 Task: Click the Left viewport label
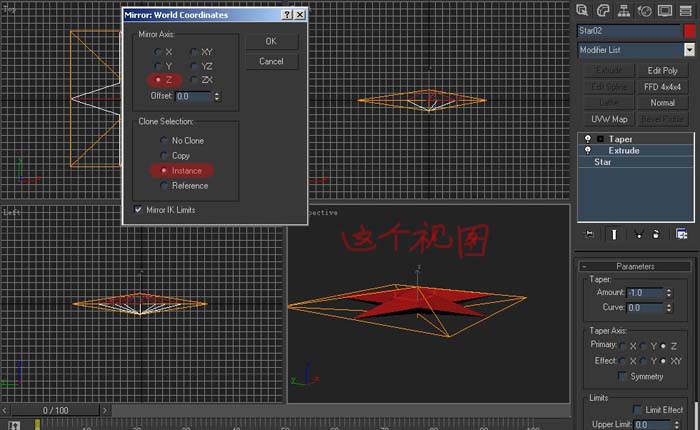pos(11,212)
